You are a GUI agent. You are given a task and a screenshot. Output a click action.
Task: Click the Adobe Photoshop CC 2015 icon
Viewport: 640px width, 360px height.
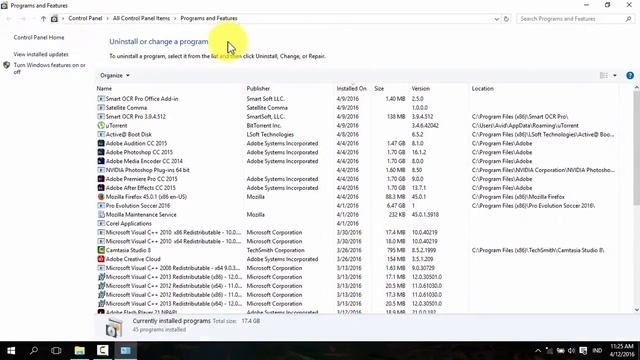coord(101,152)
